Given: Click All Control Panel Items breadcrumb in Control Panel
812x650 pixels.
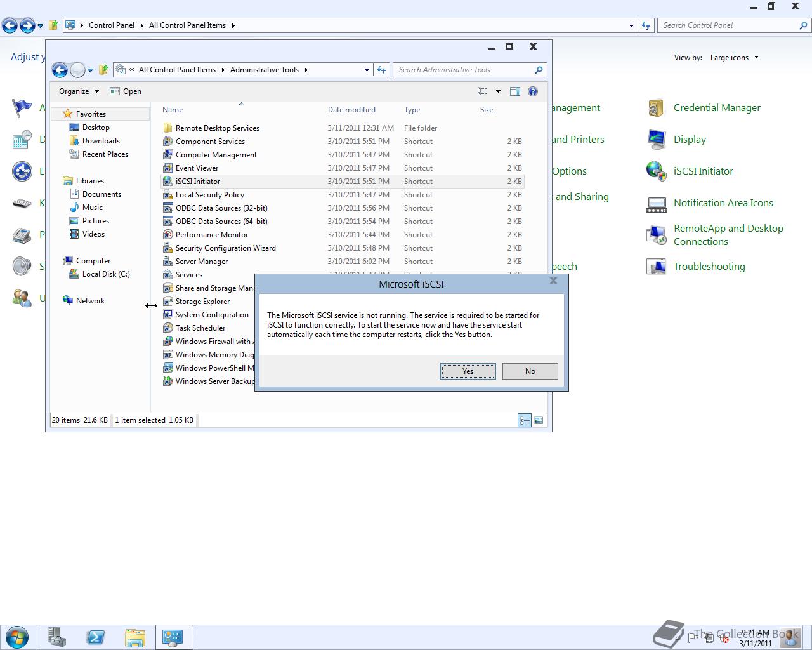Looking at the screenshot, I should click(x=187, y=25).
